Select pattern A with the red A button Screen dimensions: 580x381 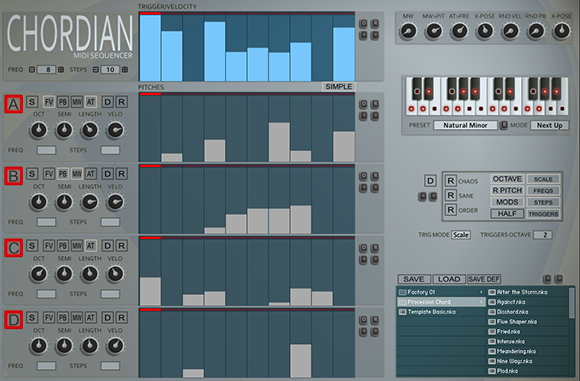[13, 104]
